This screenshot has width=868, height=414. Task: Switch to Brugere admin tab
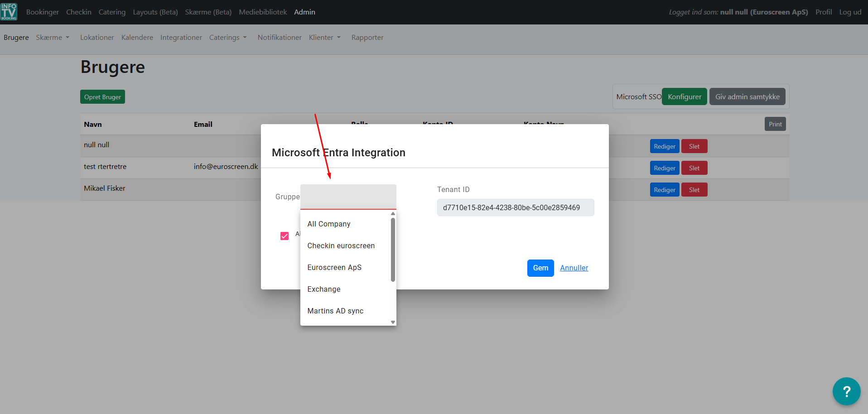tap(16, 37)
